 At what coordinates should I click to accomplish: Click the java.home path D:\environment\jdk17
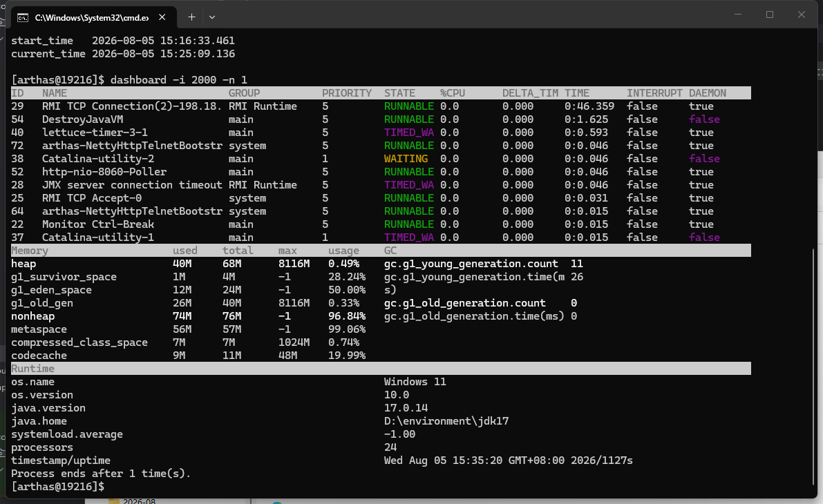click(446, 420)
